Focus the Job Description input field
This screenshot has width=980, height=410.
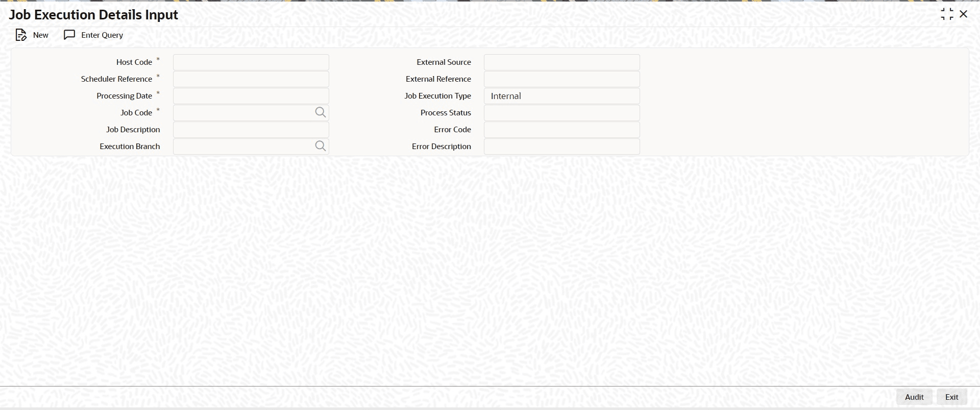click(251, 130)
